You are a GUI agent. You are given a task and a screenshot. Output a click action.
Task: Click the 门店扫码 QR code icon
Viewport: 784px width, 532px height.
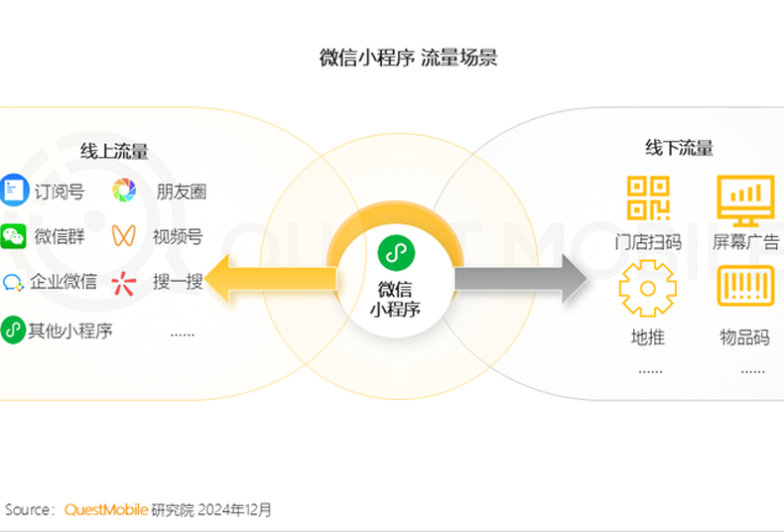(x=648, y=198)
